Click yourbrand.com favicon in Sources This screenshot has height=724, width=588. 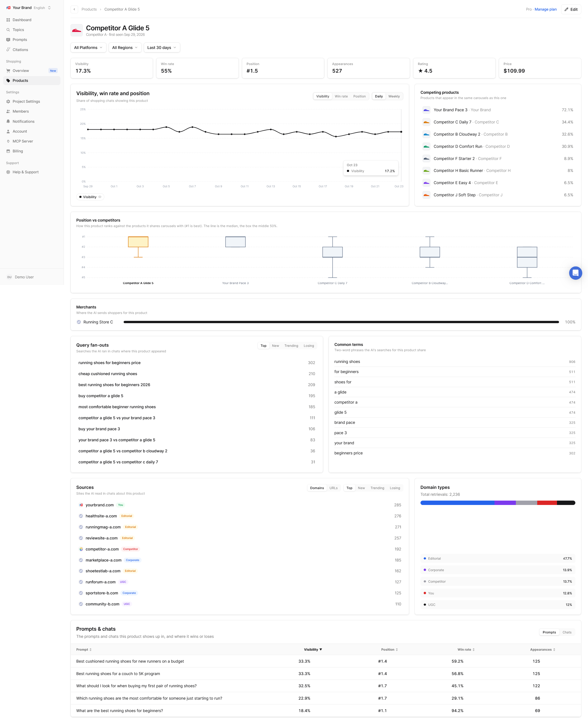(81, 505)
